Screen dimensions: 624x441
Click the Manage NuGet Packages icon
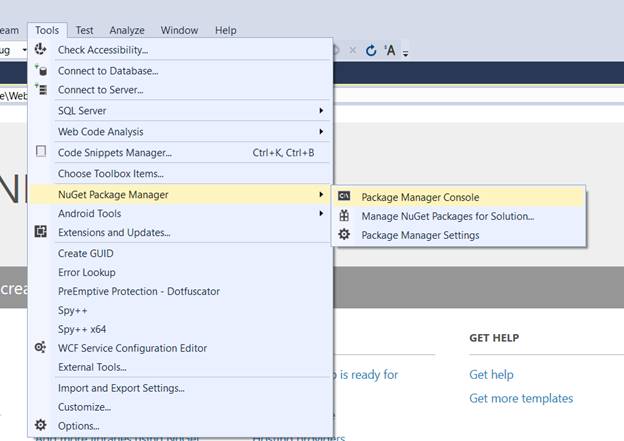[x=344, y=216]
